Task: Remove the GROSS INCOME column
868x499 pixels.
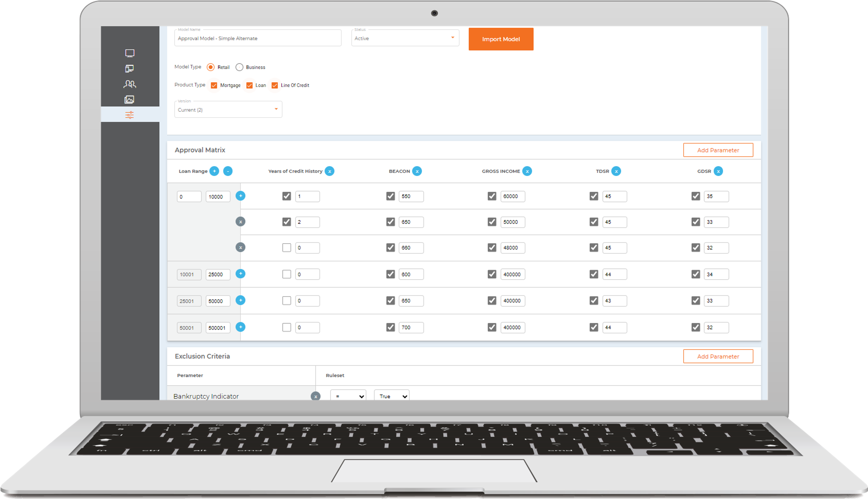Action: [x=527, y=171]
